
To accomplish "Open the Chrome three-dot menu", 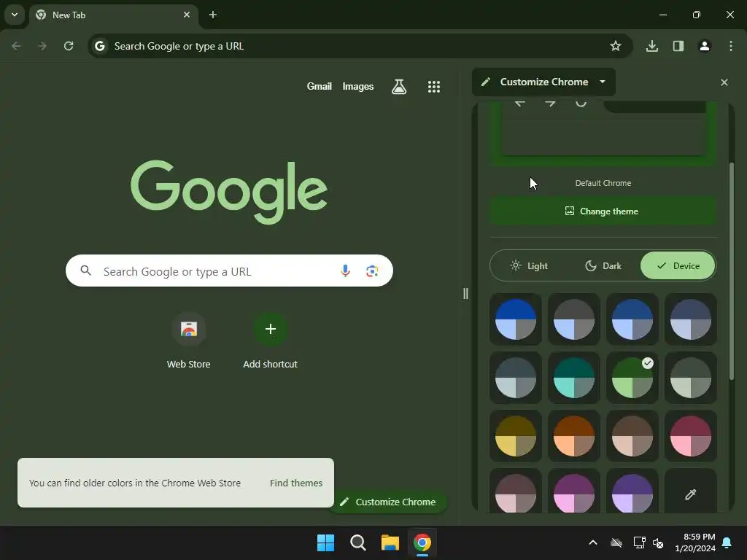I will click(731, 46).
